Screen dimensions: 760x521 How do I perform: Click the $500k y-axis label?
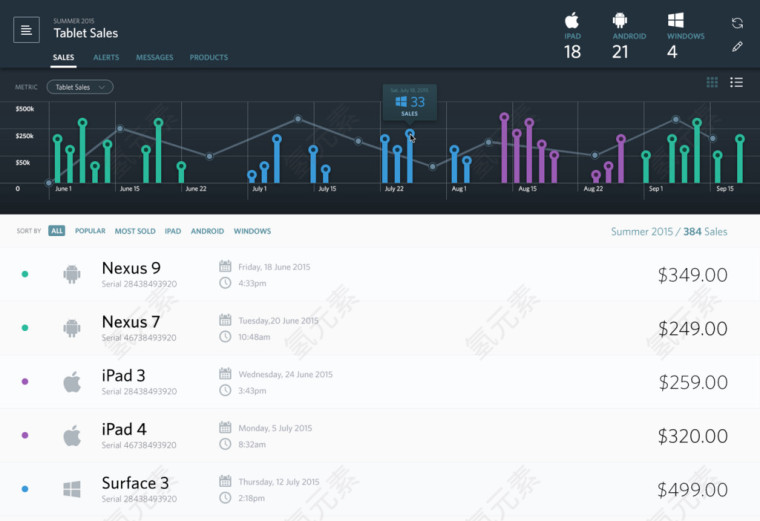(25, 109)
